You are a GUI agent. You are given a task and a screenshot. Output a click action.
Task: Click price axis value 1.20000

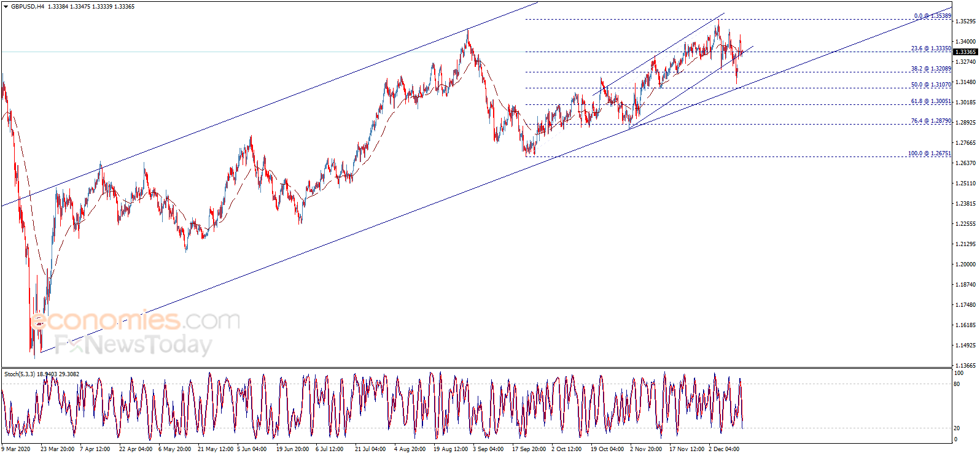tap(965, 265)
